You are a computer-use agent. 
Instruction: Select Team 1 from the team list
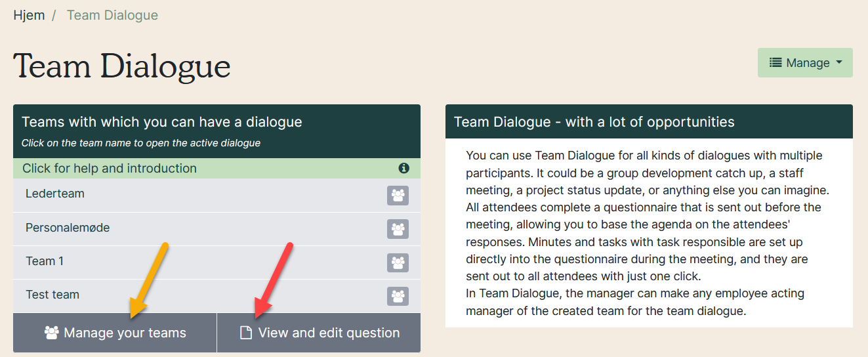click(x=45, y=261)
